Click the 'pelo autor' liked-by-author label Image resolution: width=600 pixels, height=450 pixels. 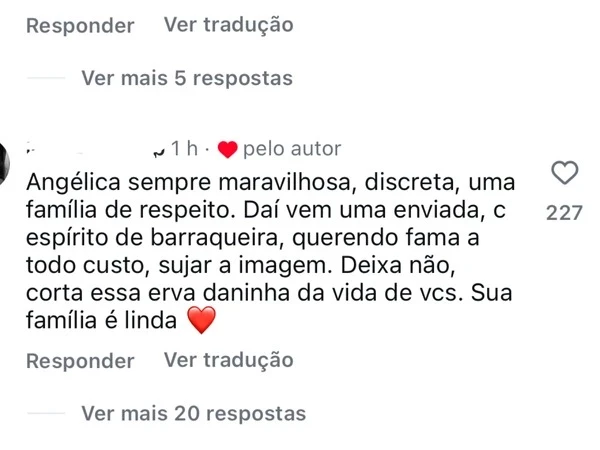point(292,149)
